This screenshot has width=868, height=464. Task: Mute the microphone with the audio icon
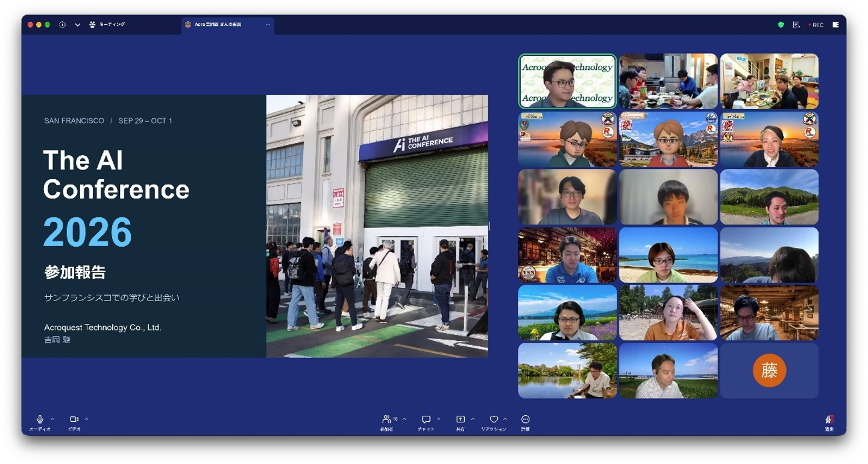click(x=40, y=419)
